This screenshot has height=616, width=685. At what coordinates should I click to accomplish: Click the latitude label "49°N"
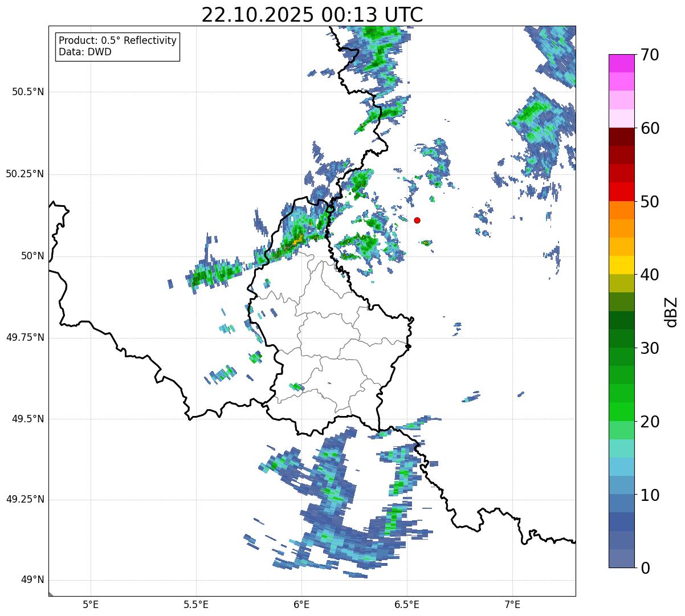point(32,580)
